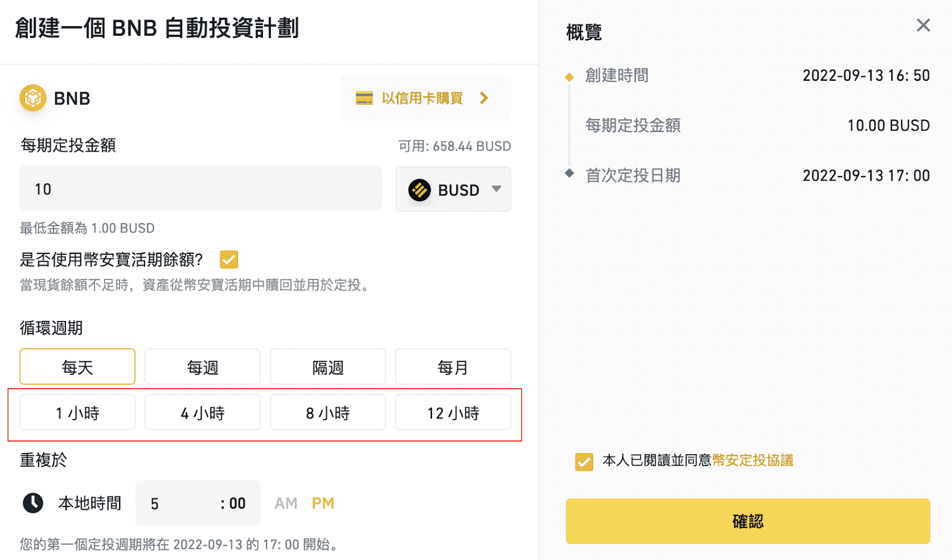Switch time to AM

(x=286, y=504)
